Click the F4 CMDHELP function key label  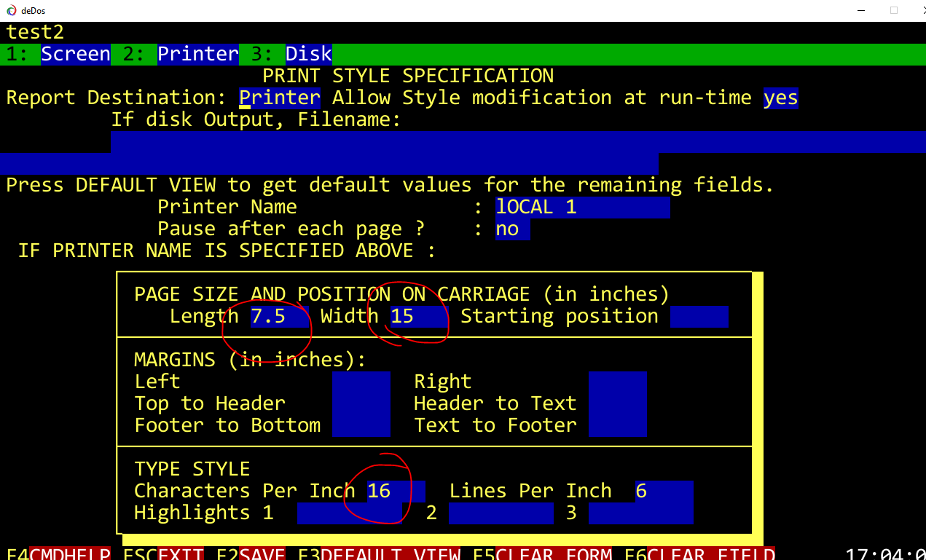[x=58, y=553]
